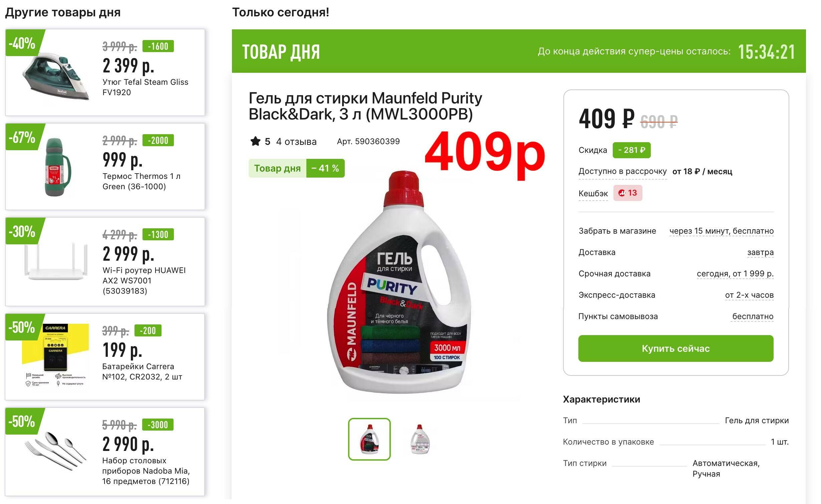Screen dimensions: 821x504
Task: Click the cashback bonus badge 13
Action: click(627, 193)
